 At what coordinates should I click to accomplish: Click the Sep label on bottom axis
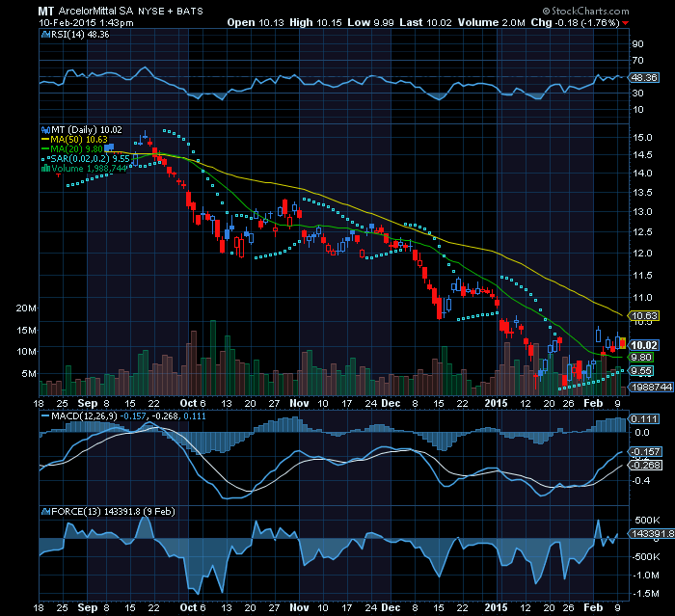(x=88, y=607)
